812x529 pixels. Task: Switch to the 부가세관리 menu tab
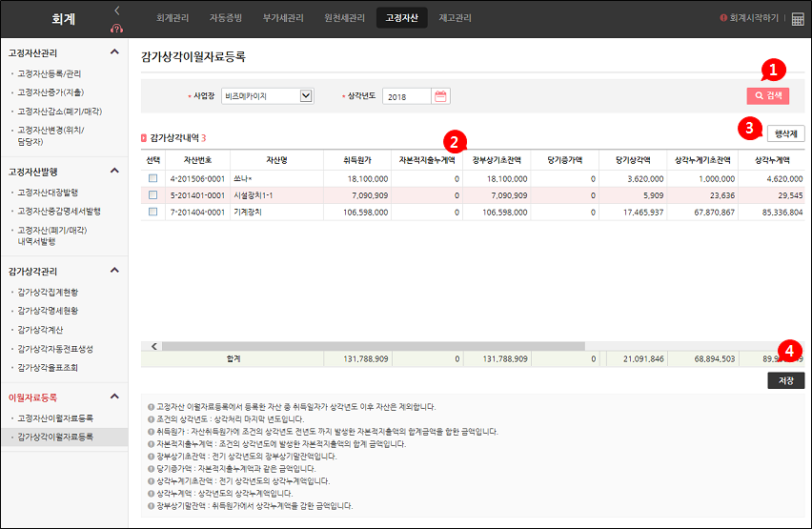[283, 18]
